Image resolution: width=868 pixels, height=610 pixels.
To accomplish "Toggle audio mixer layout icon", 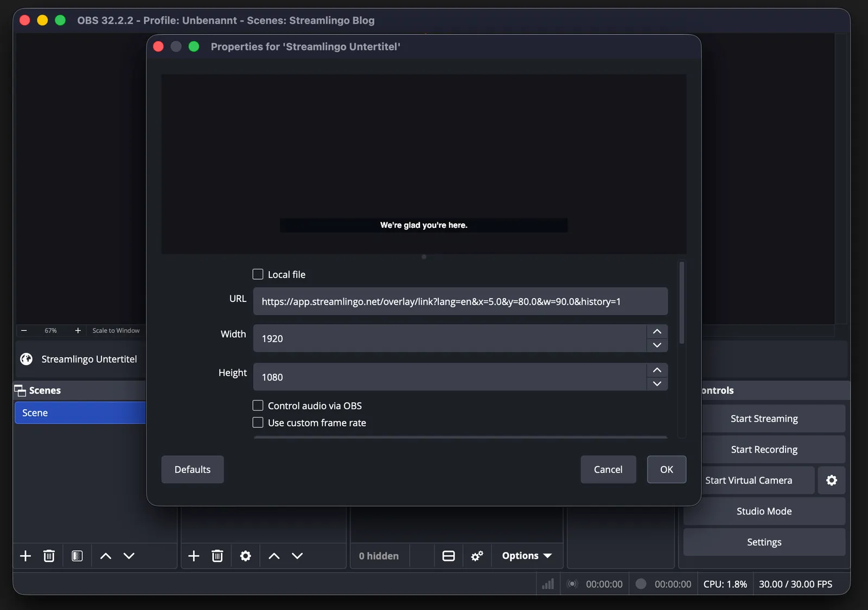I will coord(449,556).
